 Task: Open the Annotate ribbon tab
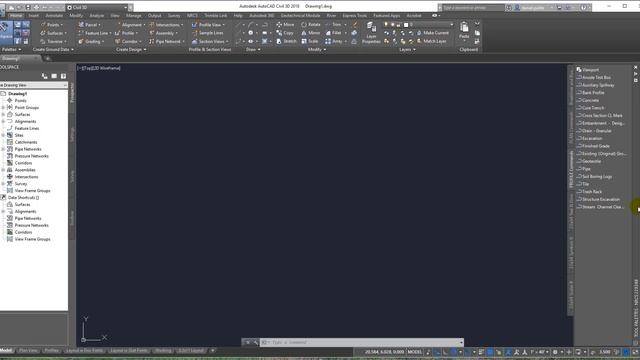coord(54,16)
